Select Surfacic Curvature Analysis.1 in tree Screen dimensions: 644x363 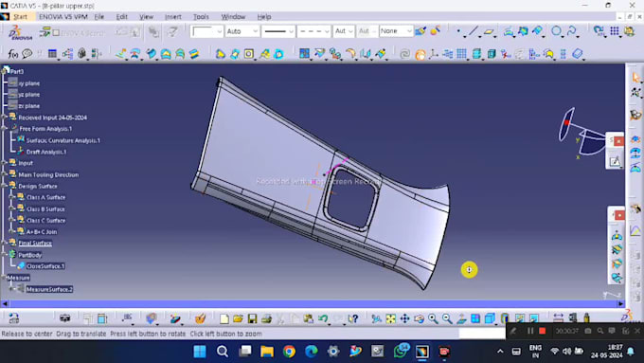[63, 140]
